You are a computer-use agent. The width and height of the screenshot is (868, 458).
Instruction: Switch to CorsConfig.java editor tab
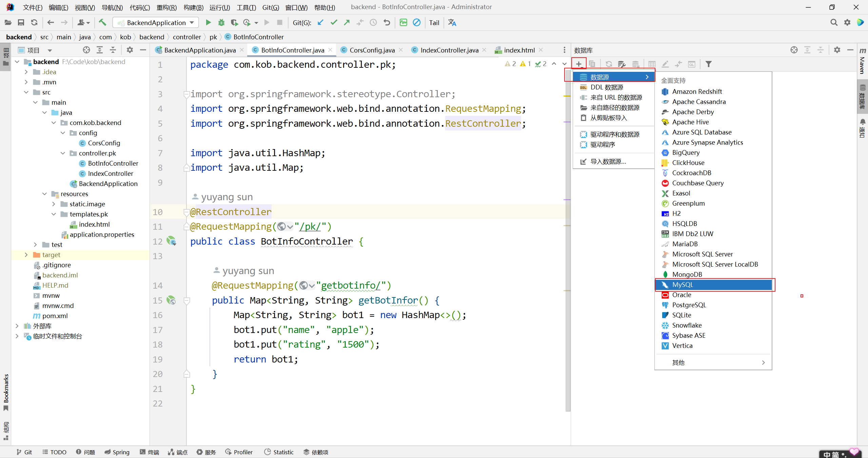click(x=372, y=50)
